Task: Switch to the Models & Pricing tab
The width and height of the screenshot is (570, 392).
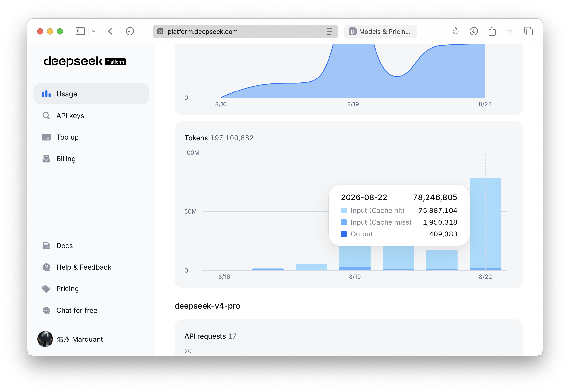Action: [x=380, y=31]
